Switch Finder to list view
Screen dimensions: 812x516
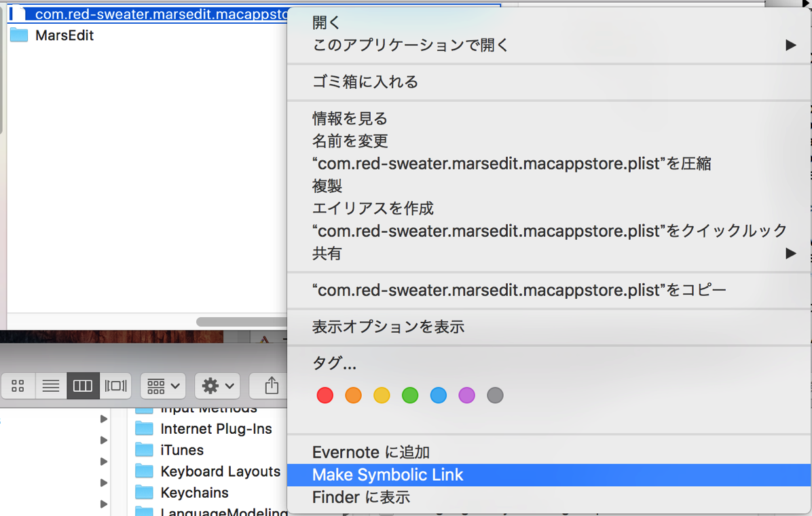tap(51, 386)
